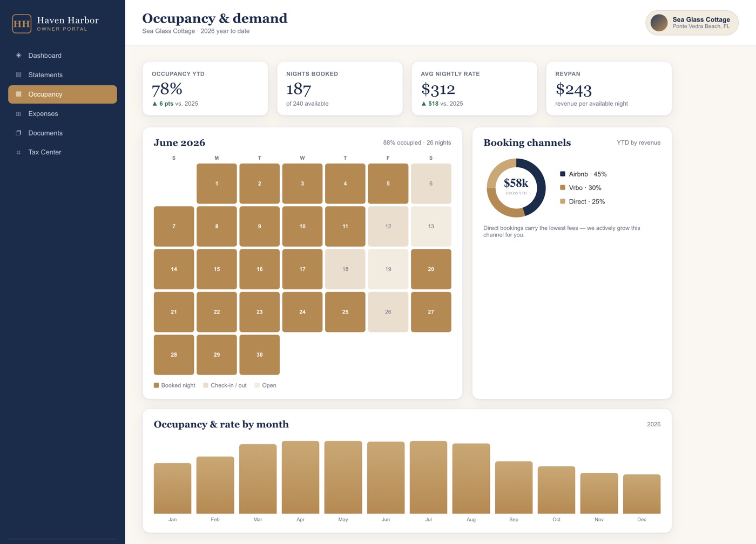Click the "Airbnb · 45%" legend text
Image resolution: width=756 pixels, height=544 pixels.
pos(588,174)
